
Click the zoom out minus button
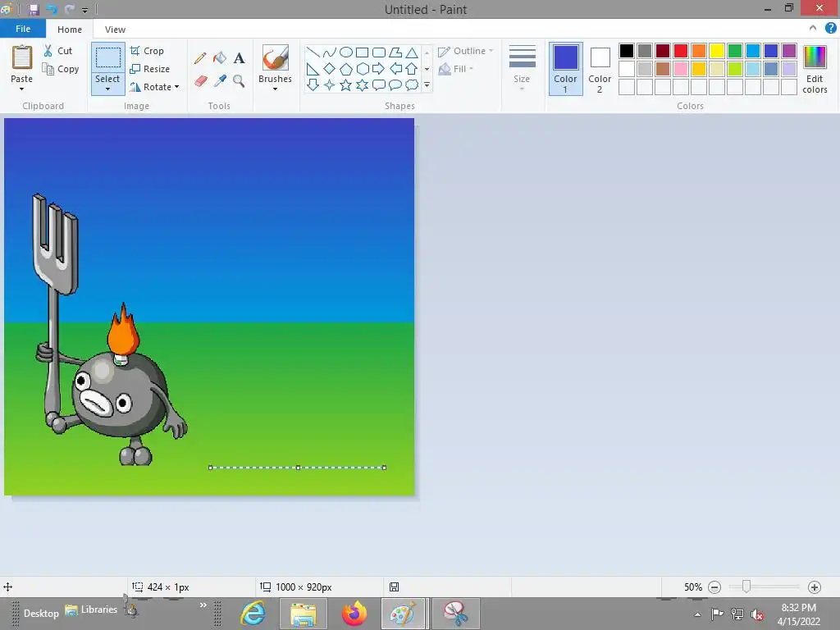(714, 587)
